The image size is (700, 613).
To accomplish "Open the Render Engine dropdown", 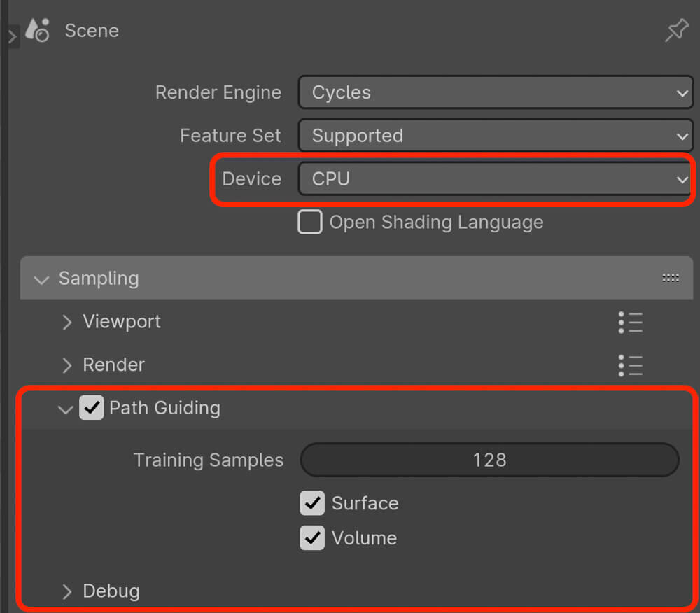I will pyautogui.click(x=496, y=92).
